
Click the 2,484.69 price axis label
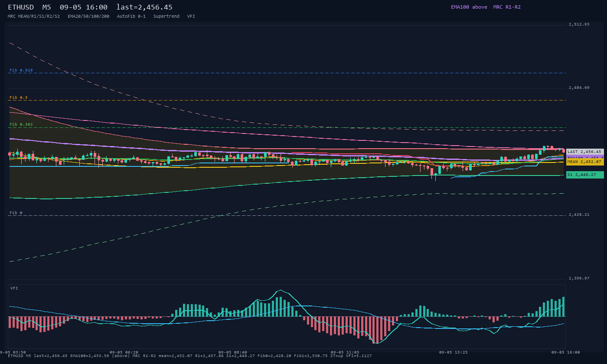tap(579, 88)
